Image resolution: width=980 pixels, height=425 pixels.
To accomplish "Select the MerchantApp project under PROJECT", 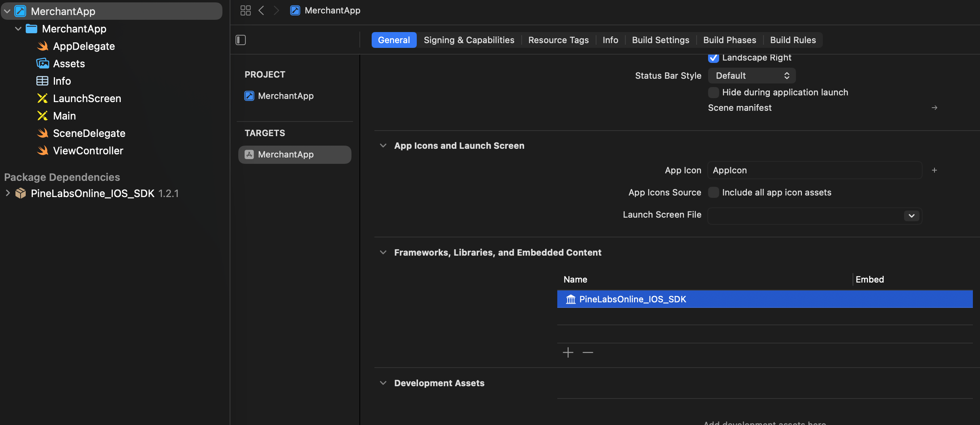I will click(x=285, y=96).
